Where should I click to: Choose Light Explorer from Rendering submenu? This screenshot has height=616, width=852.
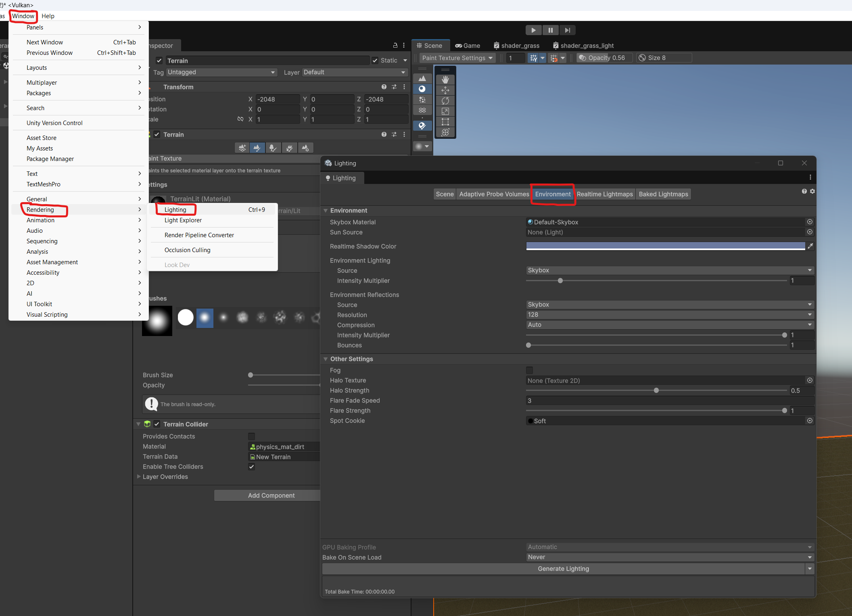[183, 220]
